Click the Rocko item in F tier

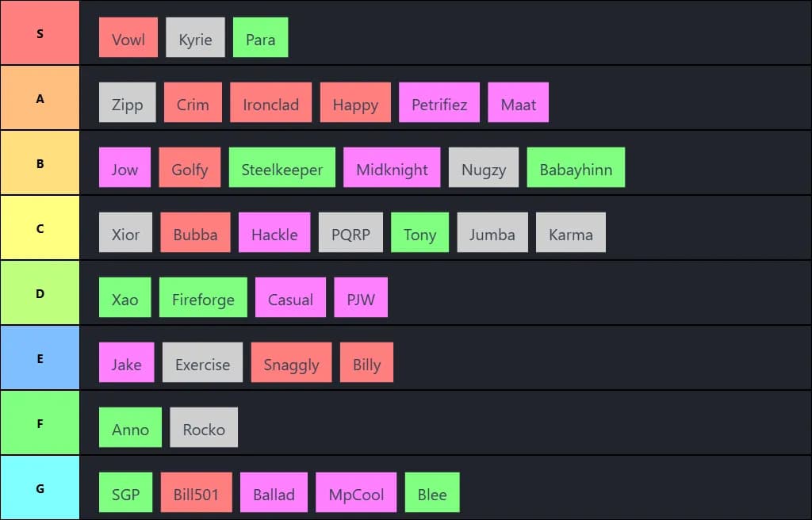coord(204,428)
